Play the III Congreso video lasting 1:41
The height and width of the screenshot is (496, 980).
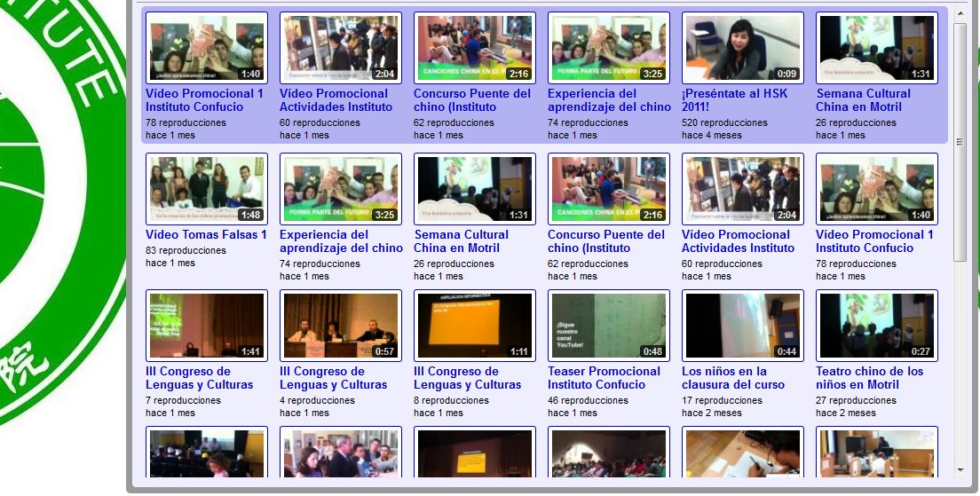pyautogui.click(x=207, y=326)
